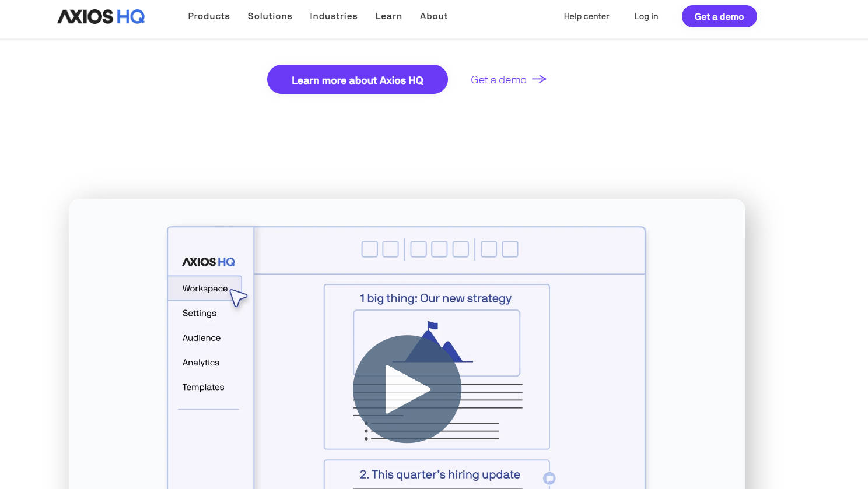Click the arrow icon beside the Get a demo link

[x=539, y=79]
